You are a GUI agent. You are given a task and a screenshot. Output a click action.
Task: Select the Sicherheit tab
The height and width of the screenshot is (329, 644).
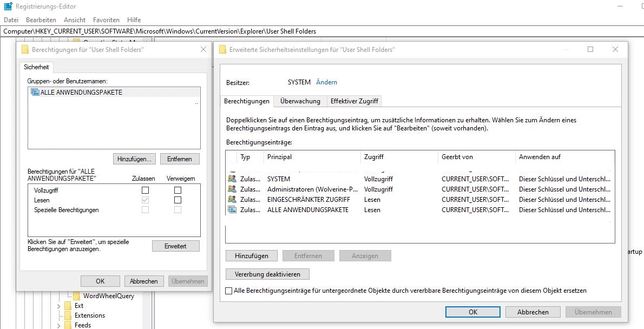point(36,67)
